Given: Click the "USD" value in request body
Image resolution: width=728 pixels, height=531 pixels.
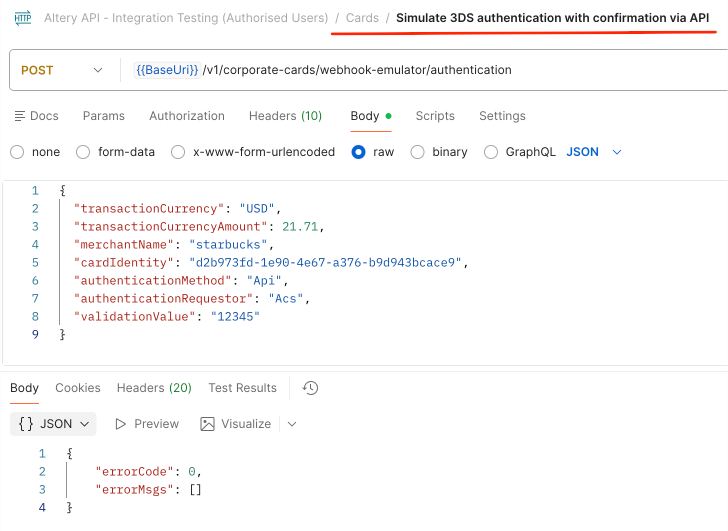Looking at the screenshot, I should (257, 209).
